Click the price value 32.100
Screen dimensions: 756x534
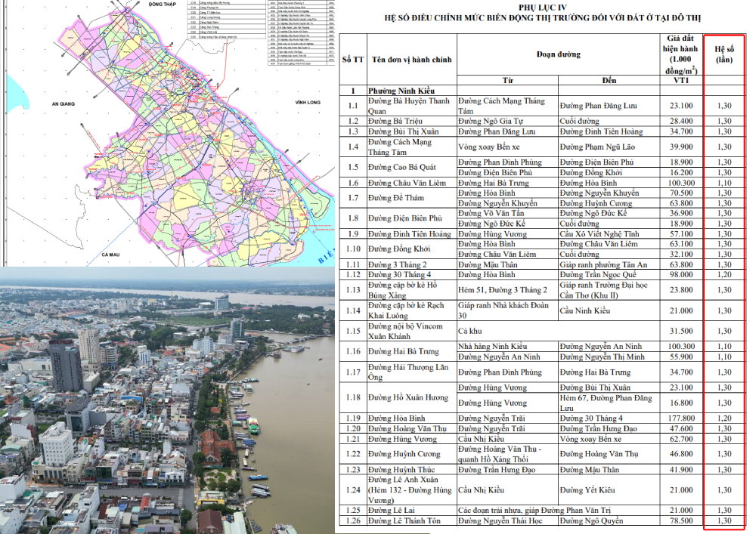point(681,255)
